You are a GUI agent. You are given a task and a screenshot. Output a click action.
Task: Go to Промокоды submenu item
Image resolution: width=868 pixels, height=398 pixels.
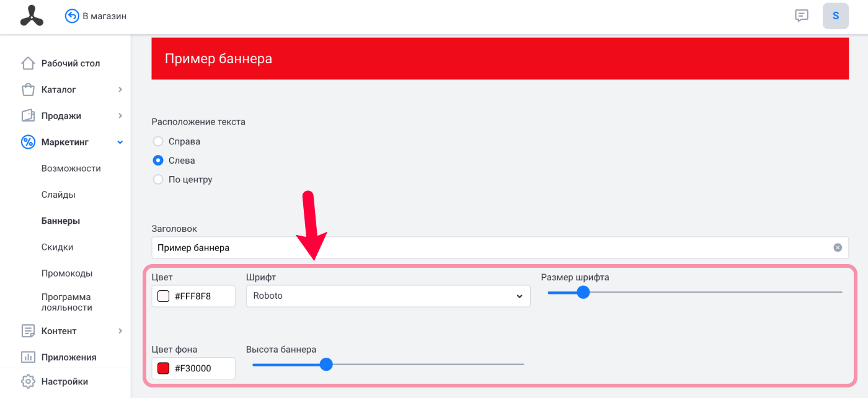coord(67,273)
